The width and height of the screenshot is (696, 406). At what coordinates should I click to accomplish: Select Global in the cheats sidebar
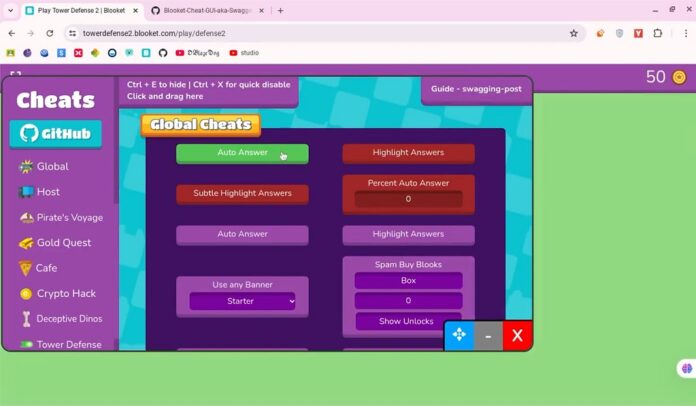coord(52,166)
